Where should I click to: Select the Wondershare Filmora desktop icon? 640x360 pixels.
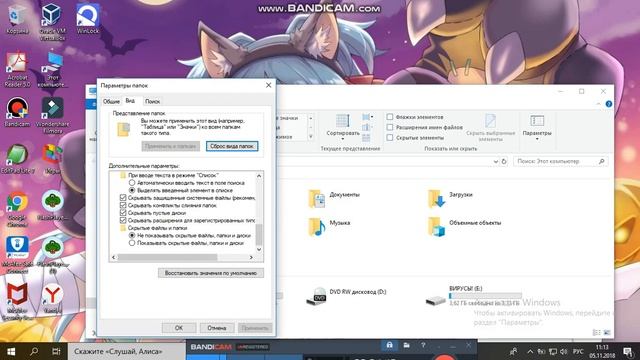pyautogui.click(x=52, y=116)
